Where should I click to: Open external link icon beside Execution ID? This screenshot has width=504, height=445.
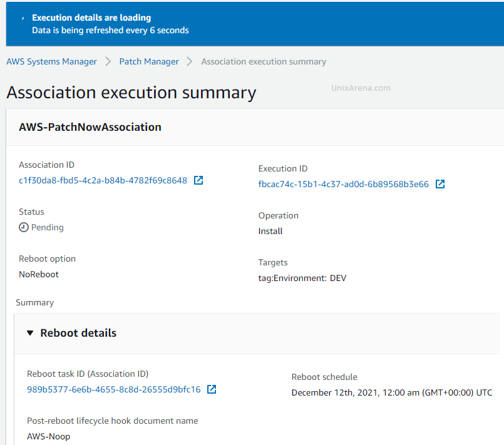[x=440, y=184]
